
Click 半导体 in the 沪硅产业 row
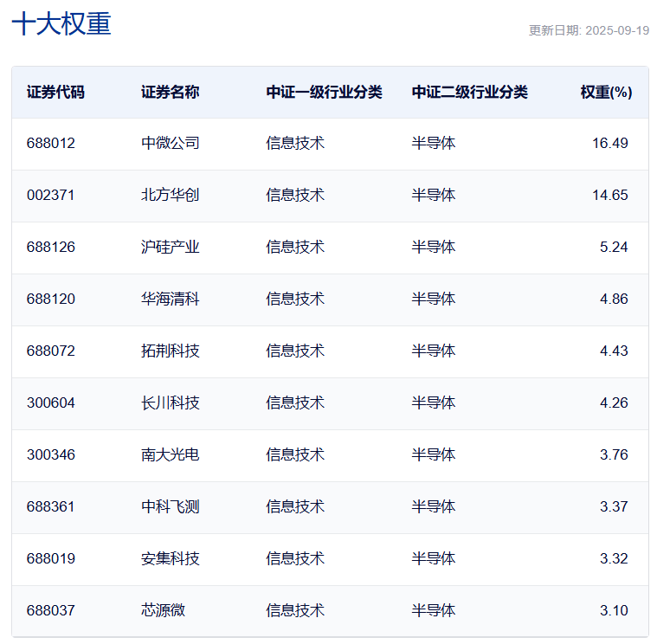click(433, 248)
